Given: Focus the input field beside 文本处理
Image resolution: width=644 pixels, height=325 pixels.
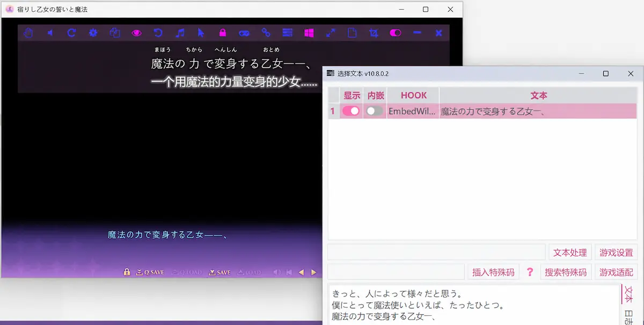Looking at the screenshot, I should tap(437, 252).
